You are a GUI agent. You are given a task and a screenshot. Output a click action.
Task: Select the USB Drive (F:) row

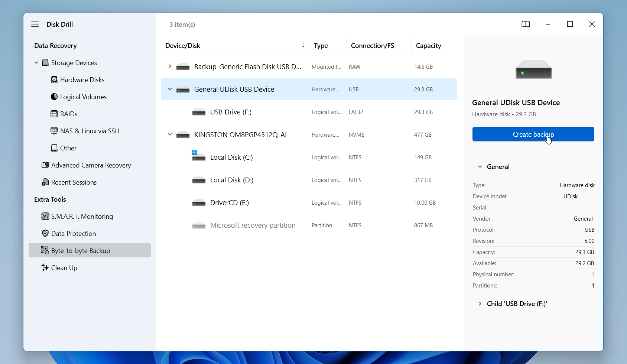point(231,112)
